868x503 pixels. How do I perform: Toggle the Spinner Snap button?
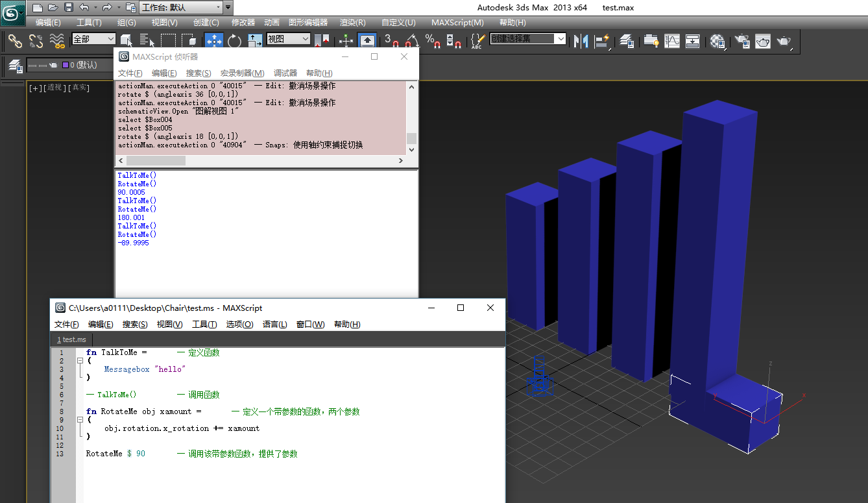tap(455, 41)
